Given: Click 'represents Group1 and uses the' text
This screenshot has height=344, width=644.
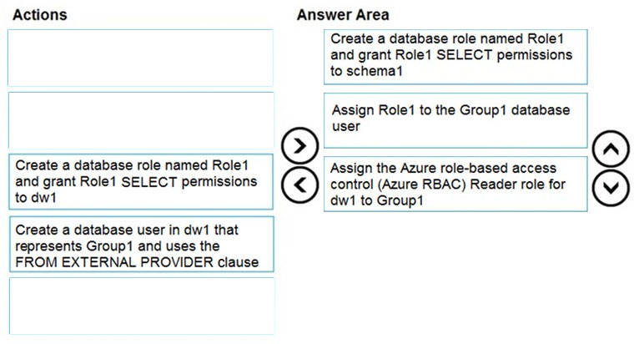Looking at the screenshot, I should tap(118, 246).
